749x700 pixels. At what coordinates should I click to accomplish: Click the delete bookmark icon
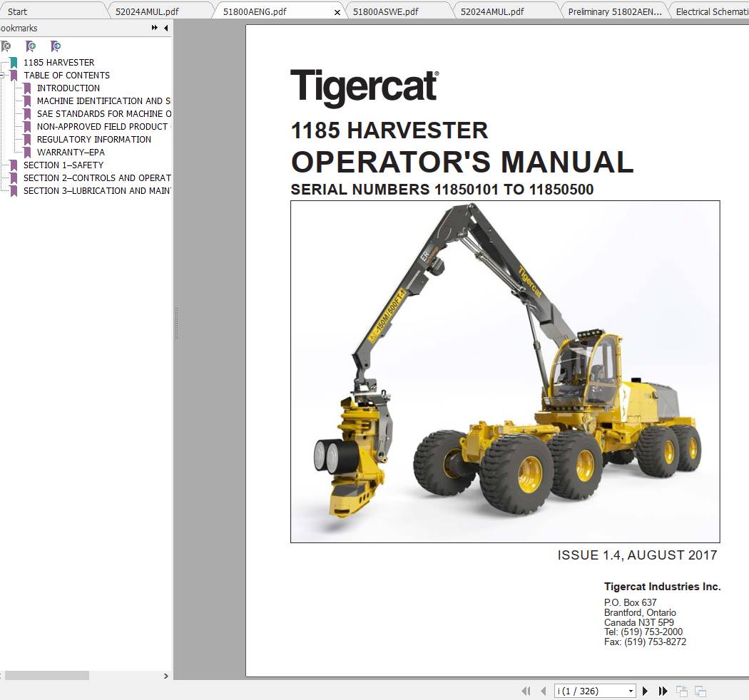(x=6, y=46)
